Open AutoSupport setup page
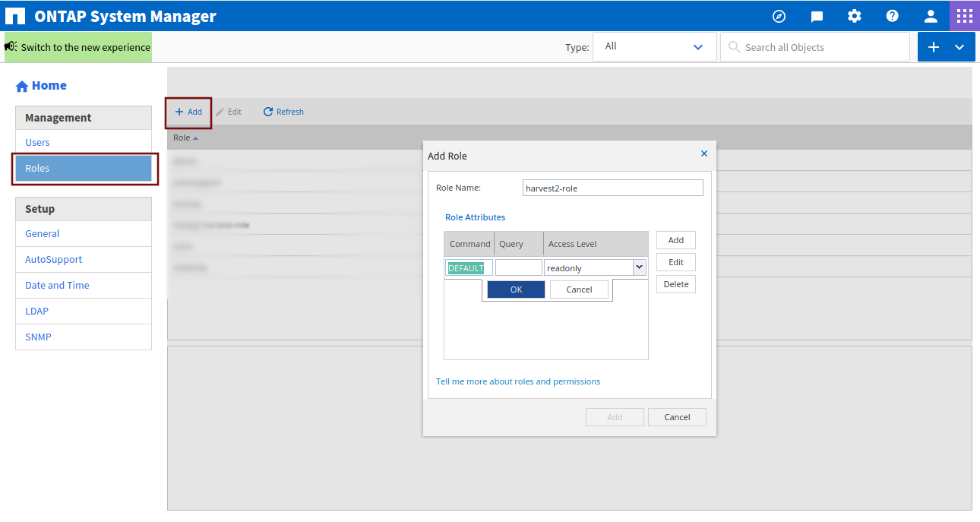This screenshot has width=980, height=522. (x=84, y=260)
